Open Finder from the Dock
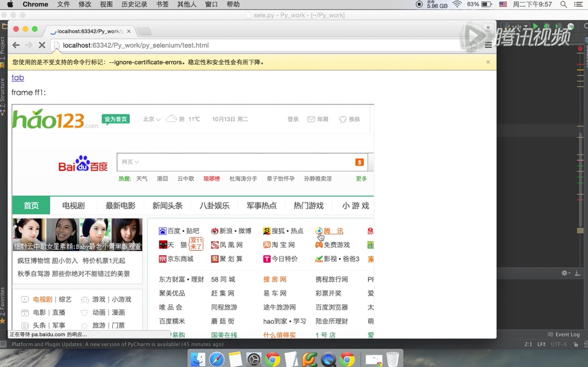588x367 pixels. tap(198, 359)
